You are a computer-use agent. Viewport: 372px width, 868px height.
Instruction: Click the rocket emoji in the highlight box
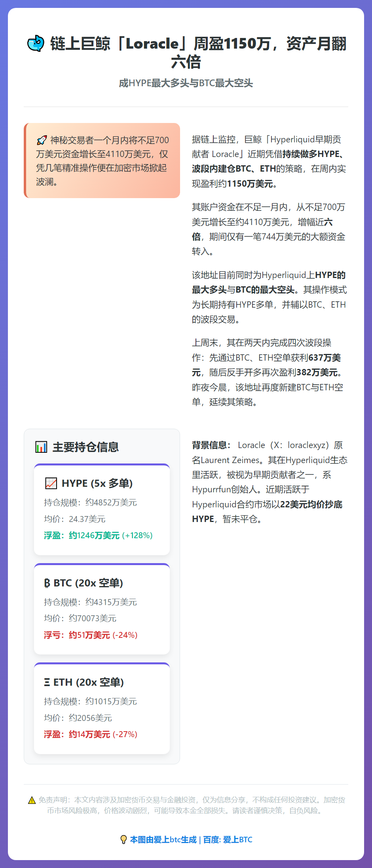click(42, 140)
